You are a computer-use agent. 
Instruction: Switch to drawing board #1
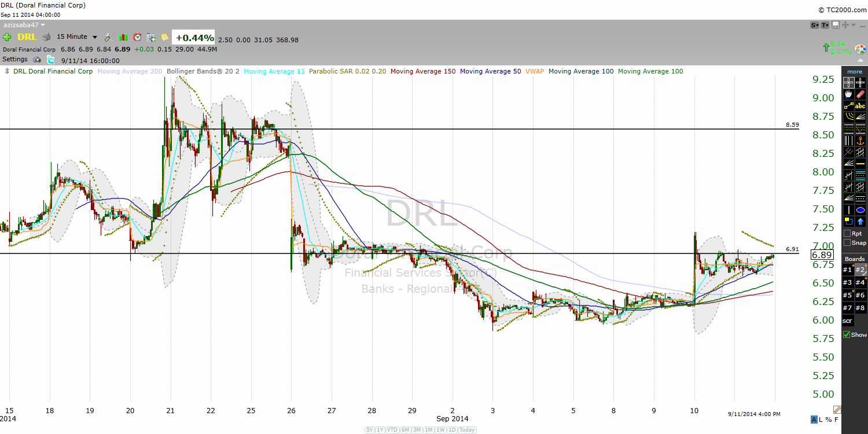pyautogui.click(x=848, y=270)
